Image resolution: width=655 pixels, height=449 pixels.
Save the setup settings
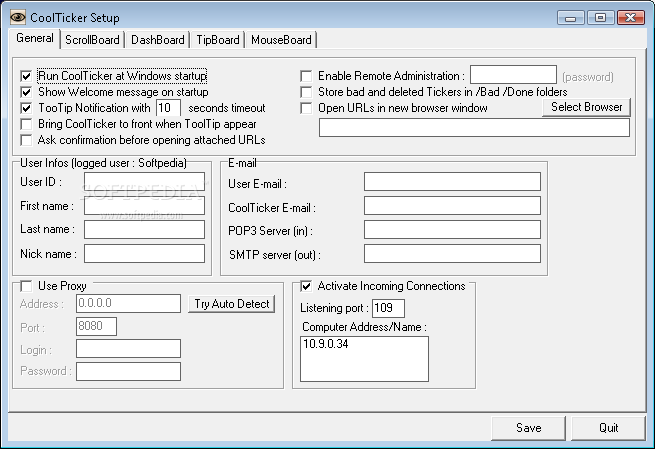coord(528,428)
